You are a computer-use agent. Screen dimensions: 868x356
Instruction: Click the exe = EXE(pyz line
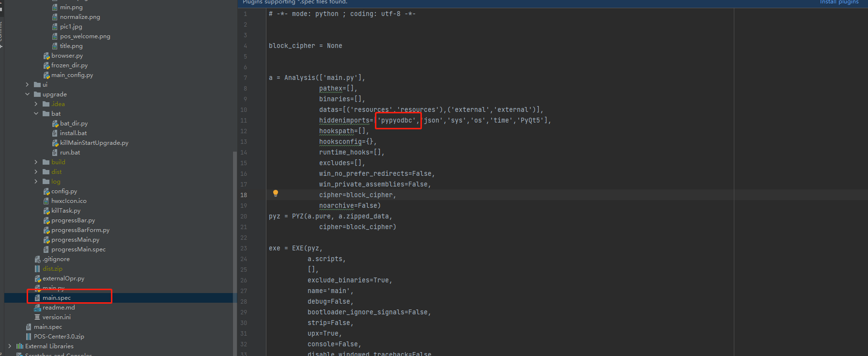click(296, 248)
